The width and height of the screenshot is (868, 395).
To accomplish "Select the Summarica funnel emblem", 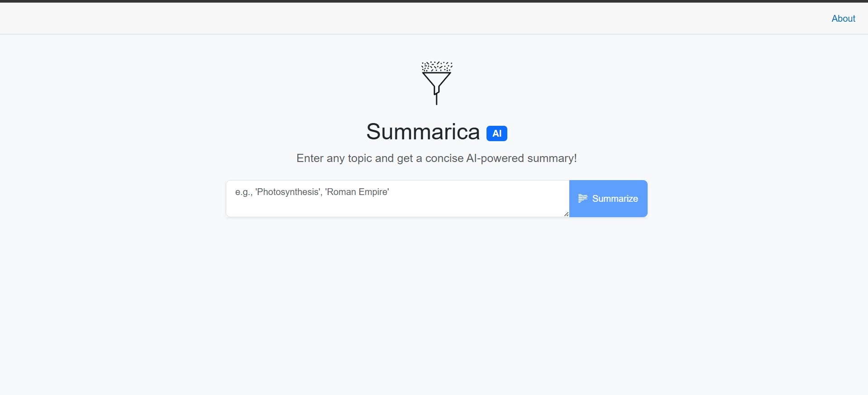I will pos(436,84).
